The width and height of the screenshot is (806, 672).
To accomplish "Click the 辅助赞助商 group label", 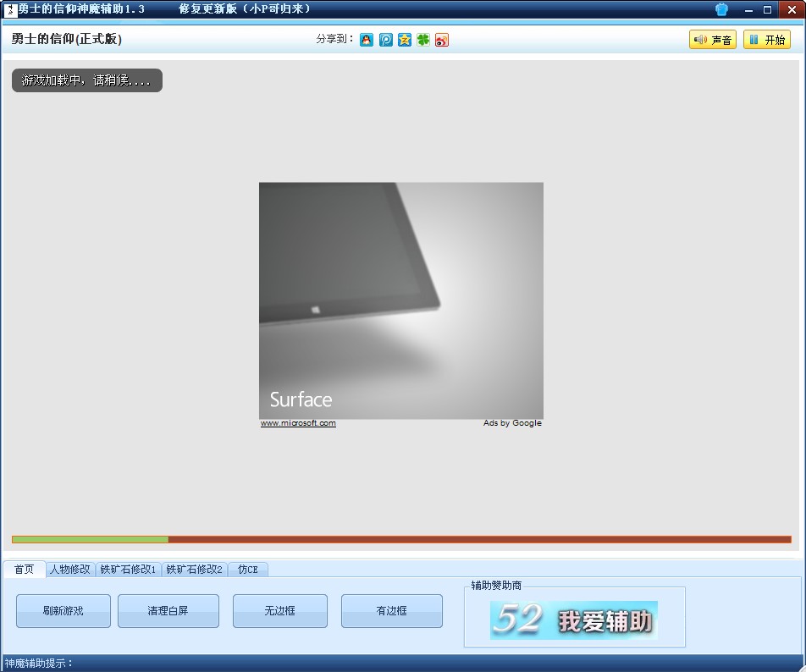I will coord(496,585).
